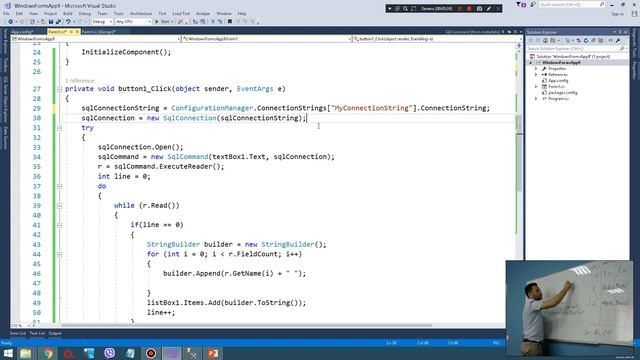Open File Explorer from taskbar
The height and width of the screenshot is (360, 640).
coord(26,353)
